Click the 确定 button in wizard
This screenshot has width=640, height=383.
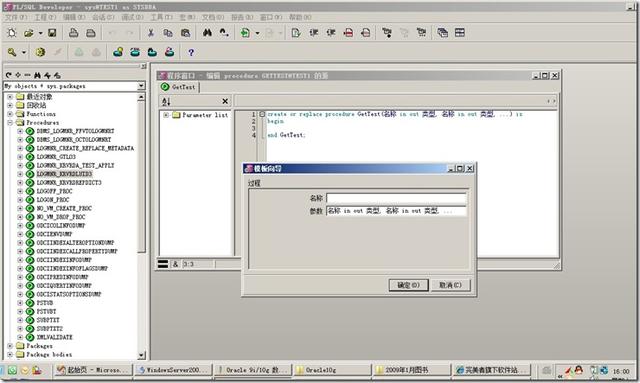pyautogui.click(x=408, y=285)
